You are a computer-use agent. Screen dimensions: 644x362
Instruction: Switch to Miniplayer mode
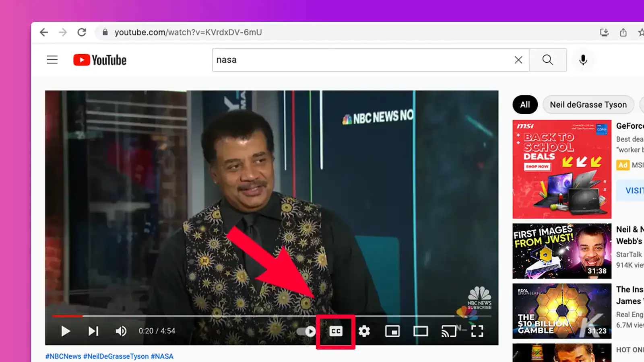point(392,331)
